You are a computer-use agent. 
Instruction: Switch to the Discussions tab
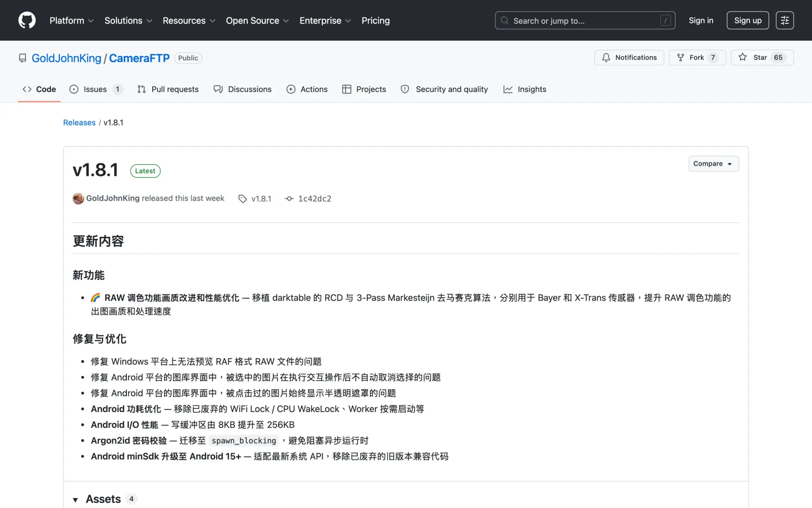click(243, 89)
